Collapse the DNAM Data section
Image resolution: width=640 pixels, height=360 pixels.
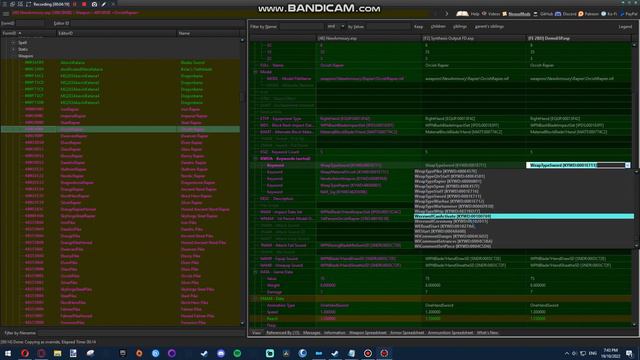click(256, 298)
